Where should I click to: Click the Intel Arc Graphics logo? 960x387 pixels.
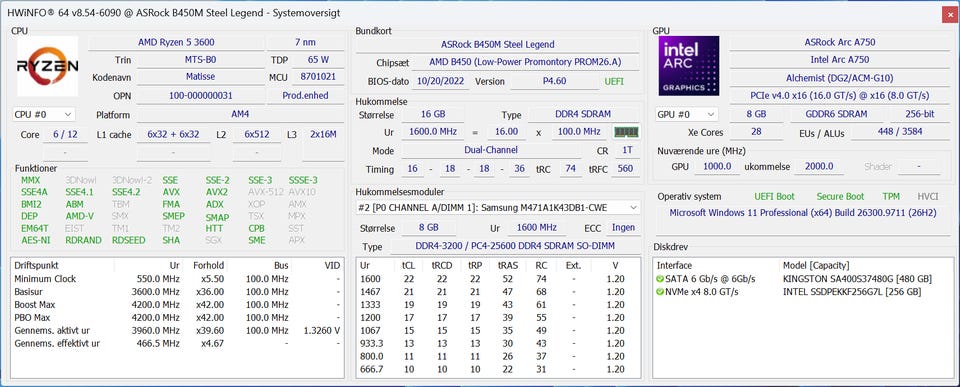click(x=689, y=66)
